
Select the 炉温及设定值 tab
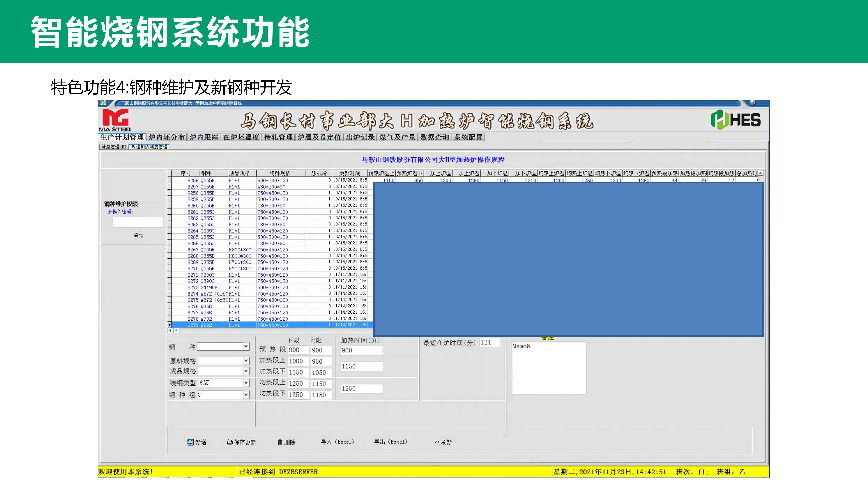point(319,137)
